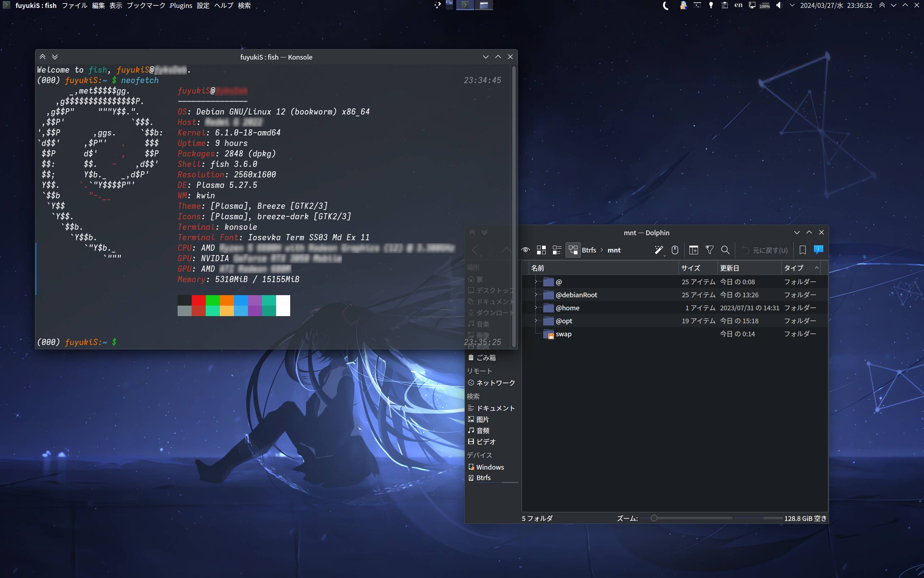Open the volume speaker tray icon

(x=779, y=5)
